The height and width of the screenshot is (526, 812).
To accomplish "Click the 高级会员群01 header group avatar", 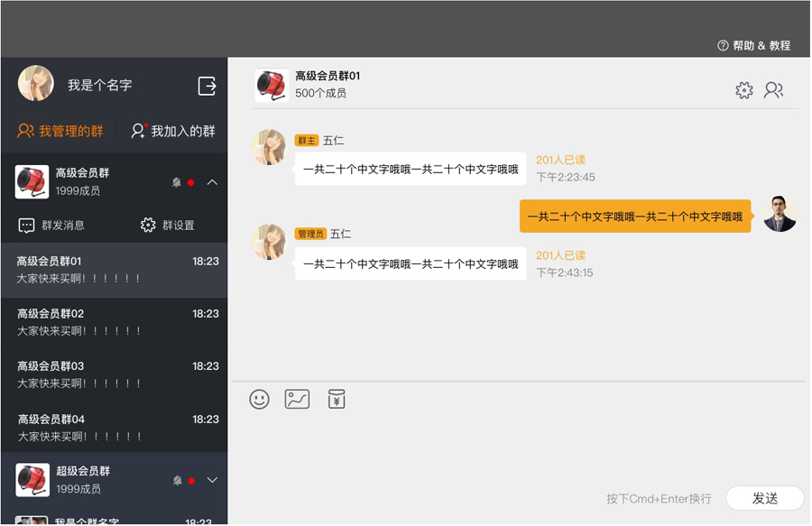I will (272, 85).
